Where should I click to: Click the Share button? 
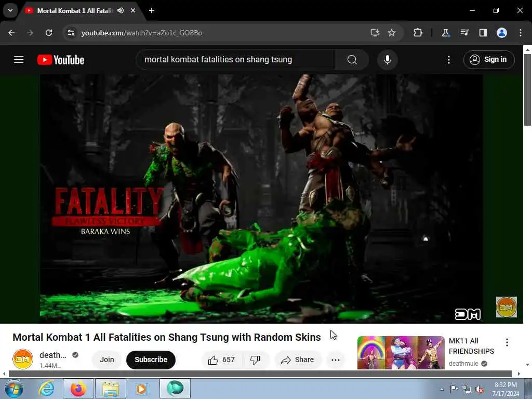click(x=298, y=360)
